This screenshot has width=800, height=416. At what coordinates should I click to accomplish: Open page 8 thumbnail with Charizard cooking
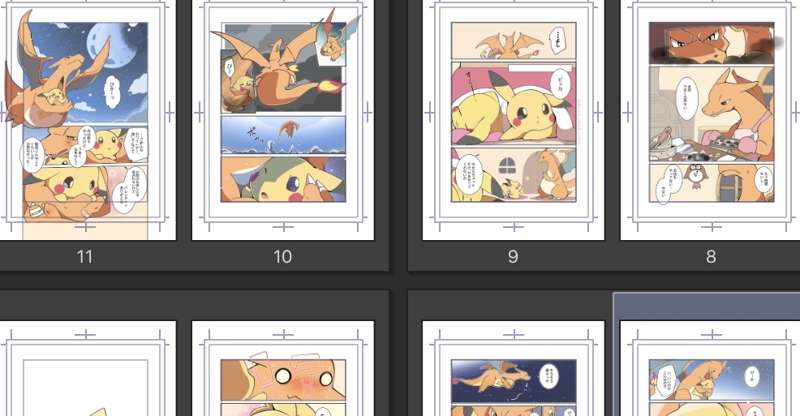pyautogui.click(x=710, y=120)
